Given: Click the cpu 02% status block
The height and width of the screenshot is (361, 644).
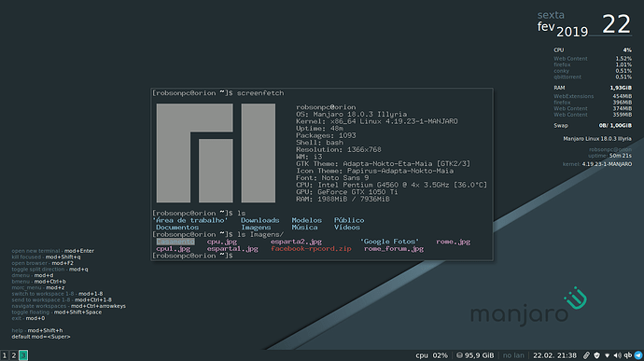Looking at the screenshot, I should (x=431, y=355).
